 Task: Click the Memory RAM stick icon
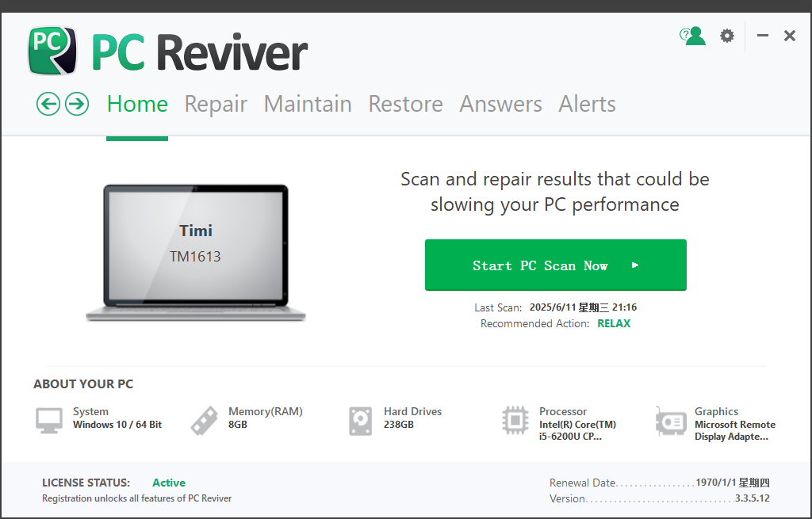click(205, 420)
